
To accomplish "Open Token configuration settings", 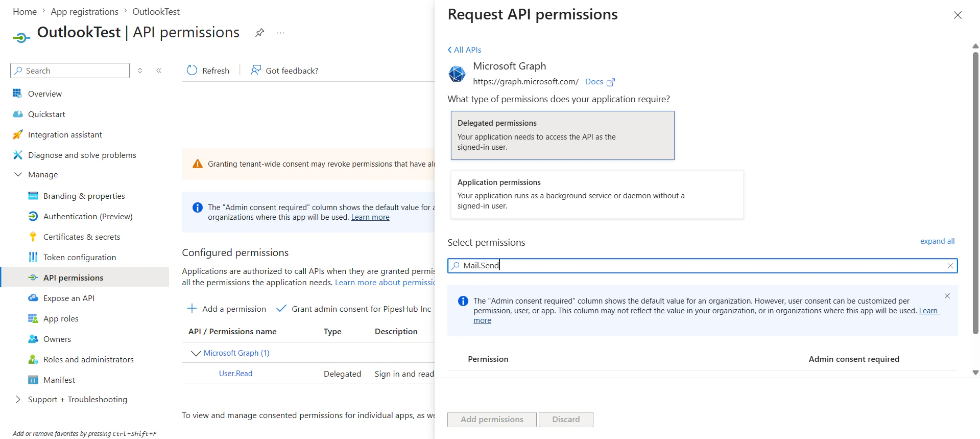I will point(79,257).
